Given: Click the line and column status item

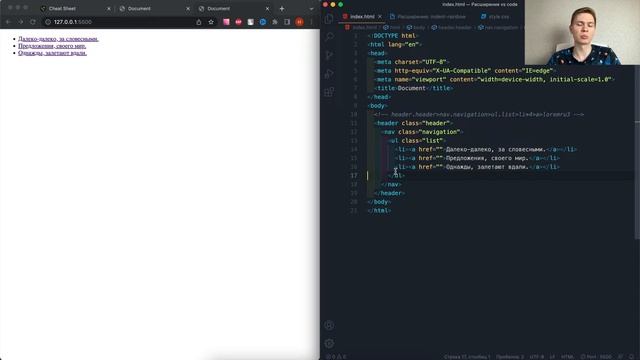Looking at the screenshot, I should coord(467,357).
